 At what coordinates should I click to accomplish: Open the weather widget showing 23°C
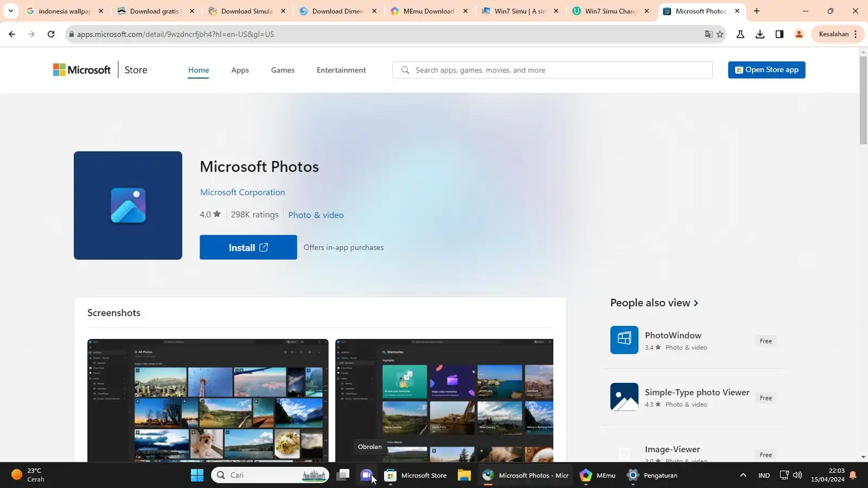[x=28, y=475]
